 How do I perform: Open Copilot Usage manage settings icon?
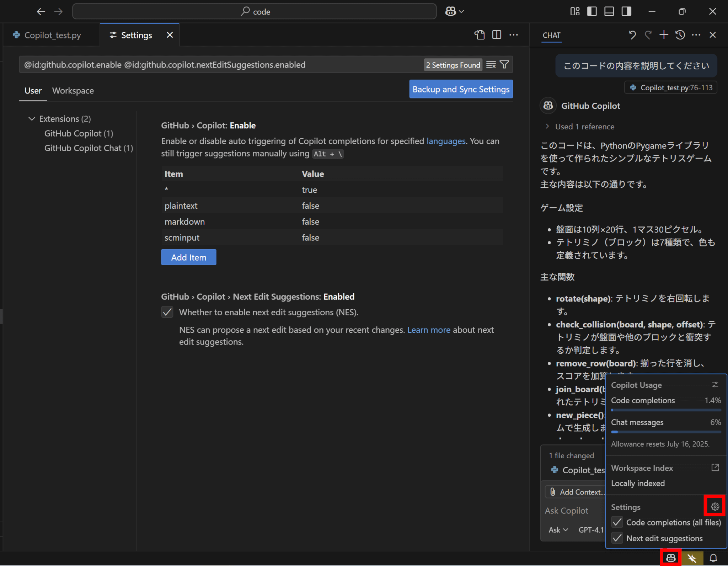coord(715,385)
